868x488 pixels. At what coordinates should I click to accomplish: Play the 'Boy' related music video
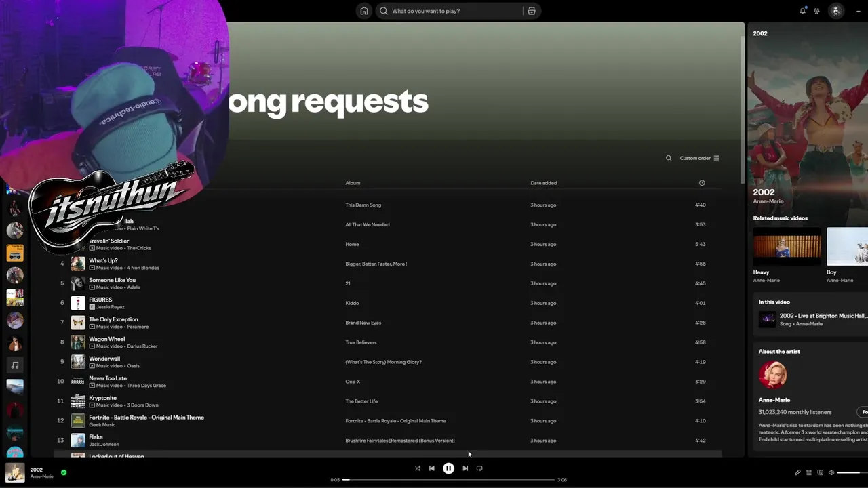[x=847, y=247]
